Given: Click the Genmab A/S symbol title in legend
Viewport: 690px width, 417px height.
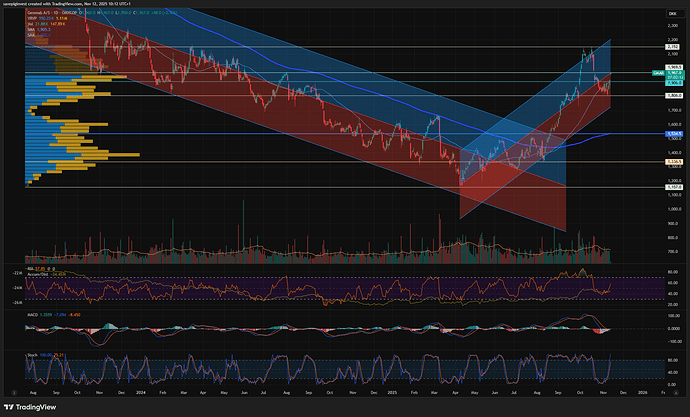Looking at the screenshot, I should click(38, 12).
